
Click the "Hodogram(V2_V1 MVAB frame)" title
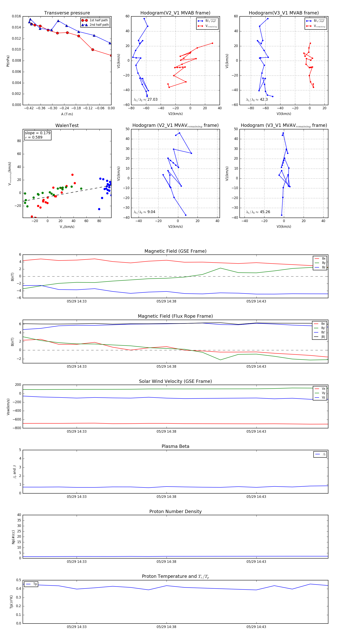point(175,13)
